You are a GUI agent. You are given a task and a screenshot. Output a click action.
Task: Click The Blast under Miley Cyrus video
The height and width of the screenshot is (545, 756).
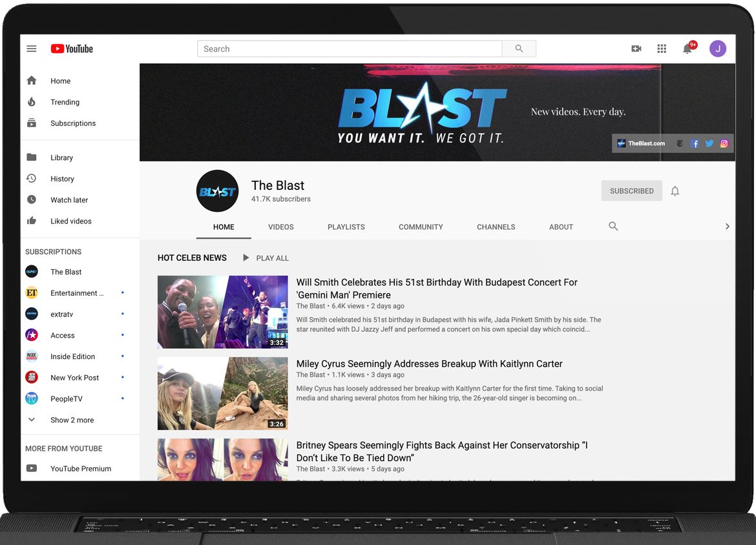point(311,375)
